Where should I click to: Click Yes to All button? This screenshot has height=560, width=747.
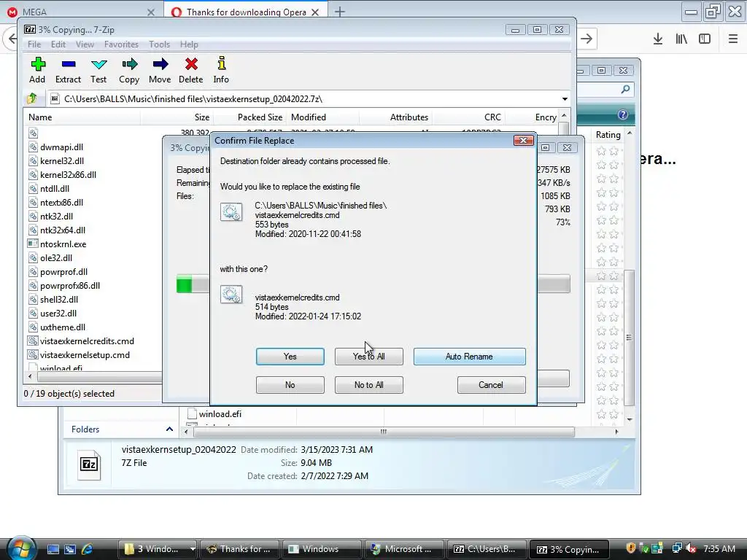368,356
